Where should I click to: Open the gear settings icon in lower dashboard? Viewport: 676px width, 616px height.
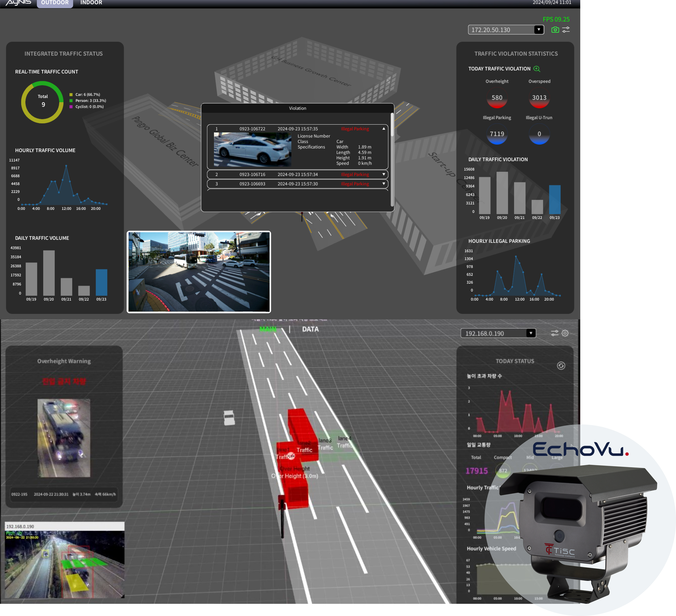point(565,333)
